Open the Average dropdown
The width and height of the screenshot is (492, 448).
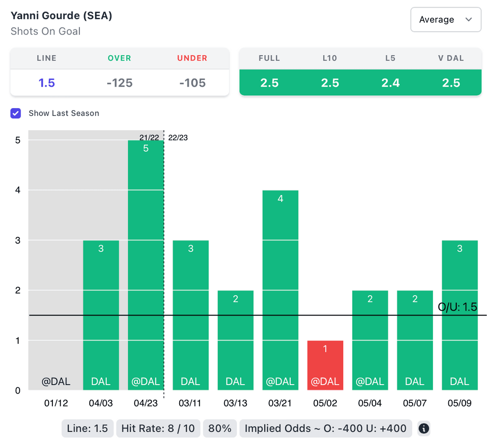click(445, 19)
